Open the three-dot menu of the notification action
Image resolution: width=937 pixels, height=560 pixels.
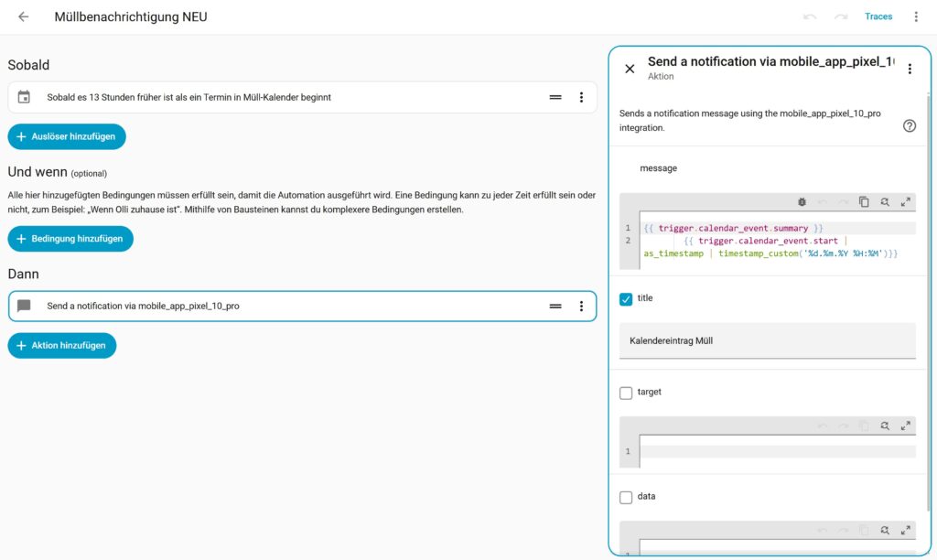click(581, 306)
